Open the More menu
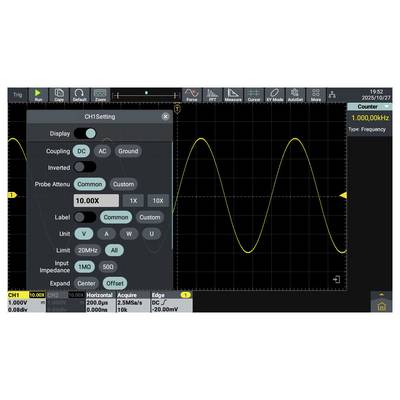 tap(316, 95)
